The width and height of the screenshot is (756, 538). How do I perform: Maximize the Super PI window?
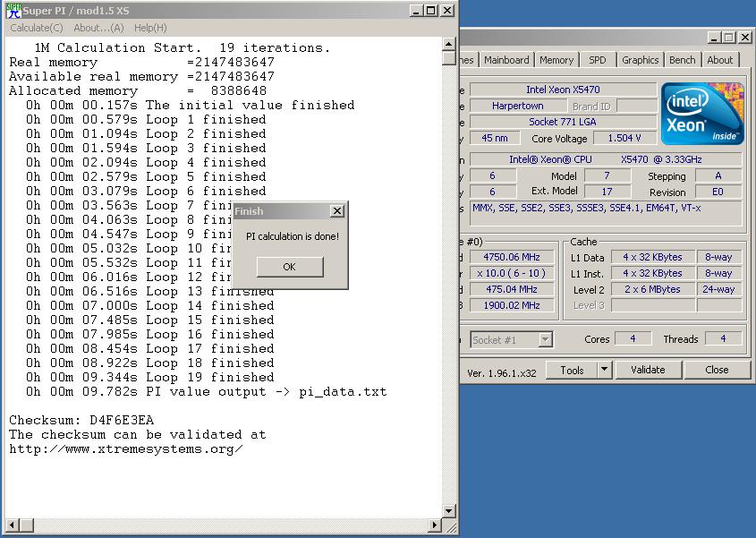(x=431, y=10)
